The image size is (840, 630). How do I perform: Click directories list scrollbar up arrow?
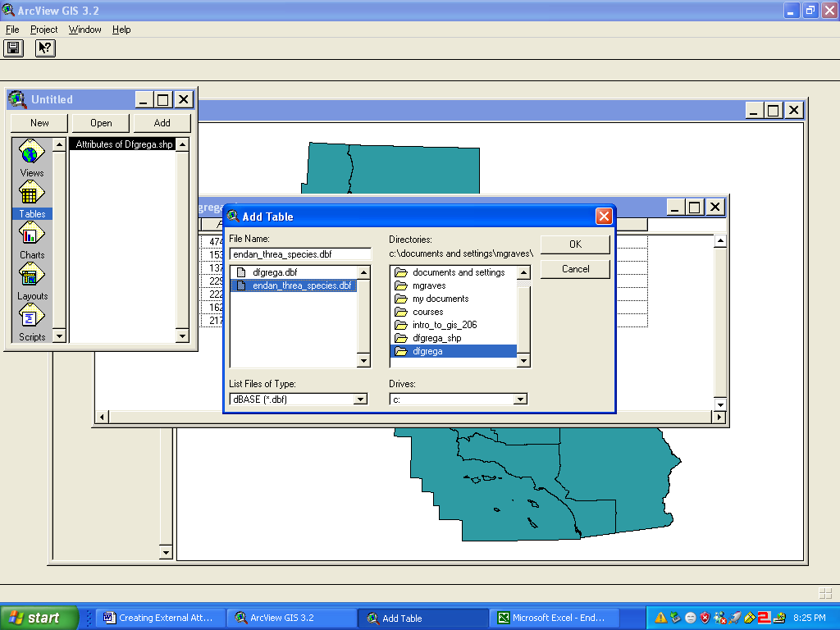[x=523, y=272]
